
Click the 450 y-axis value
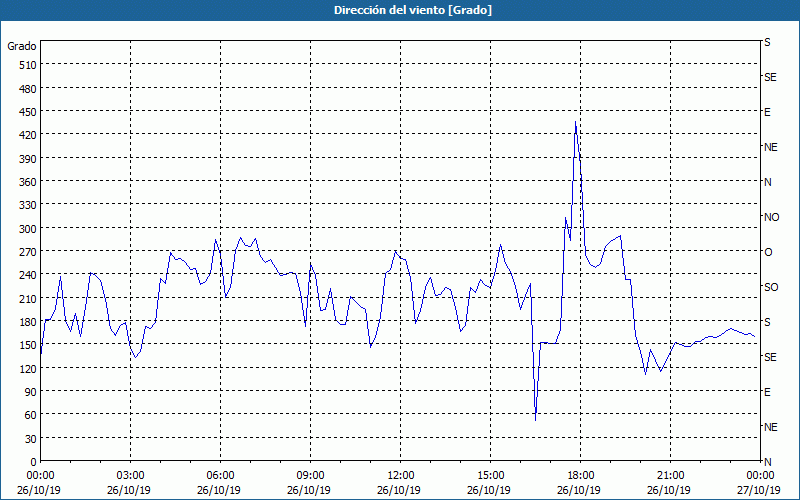click(29, 112)
